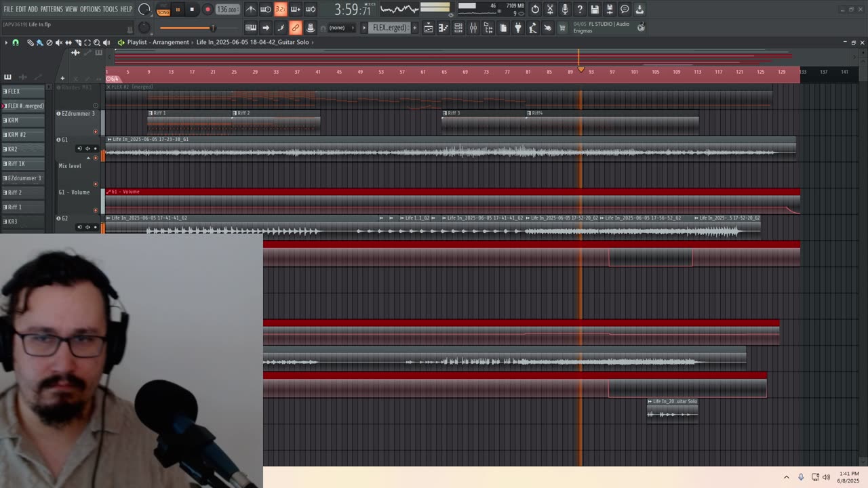Open the project info speech bubble icon
The width and height of the screenshot is (868, 488).
point(625,9)
